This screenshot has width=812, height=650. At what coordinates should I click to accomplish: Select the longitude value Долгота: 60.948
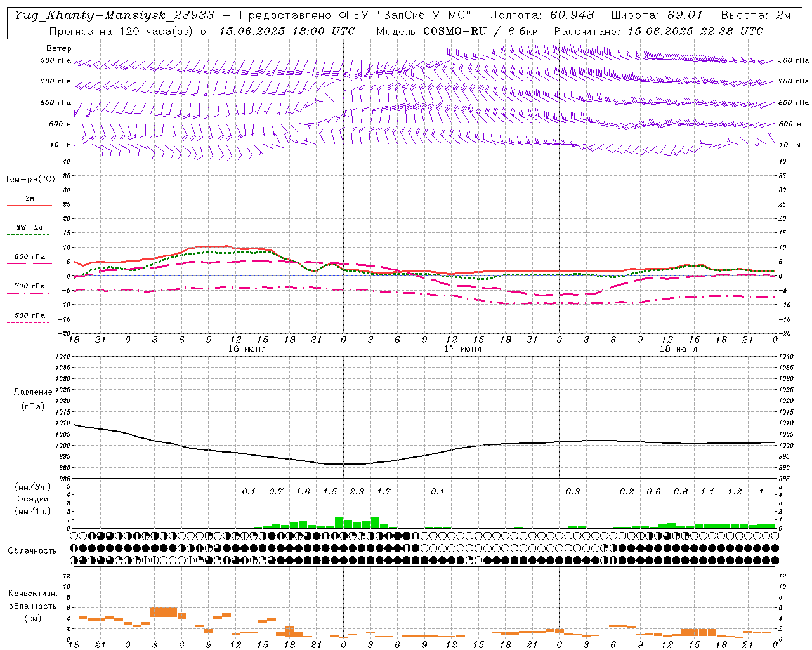coord(542,15)
